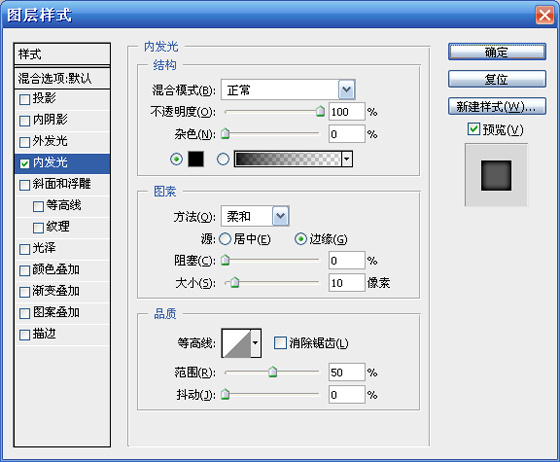Select 斜面和浮雕 style entry
This screenshot has height=462, width=560.
pyautogui.click(x=62, y=185)
